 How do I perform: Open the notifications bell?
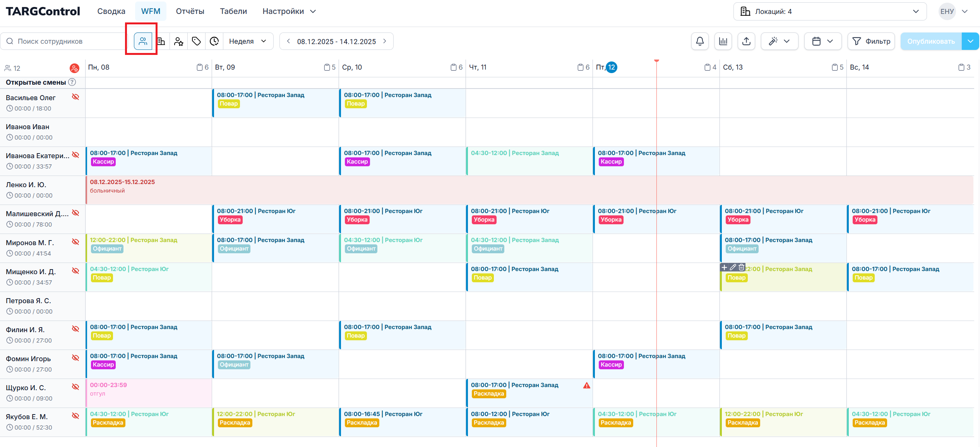click(700, 41)
